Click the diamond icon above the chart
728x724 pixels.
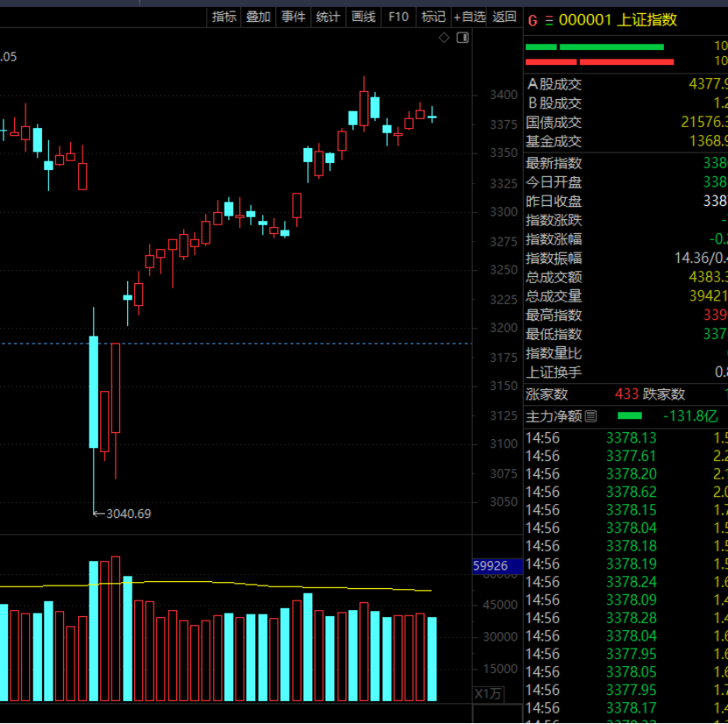(x=444, y=38)
